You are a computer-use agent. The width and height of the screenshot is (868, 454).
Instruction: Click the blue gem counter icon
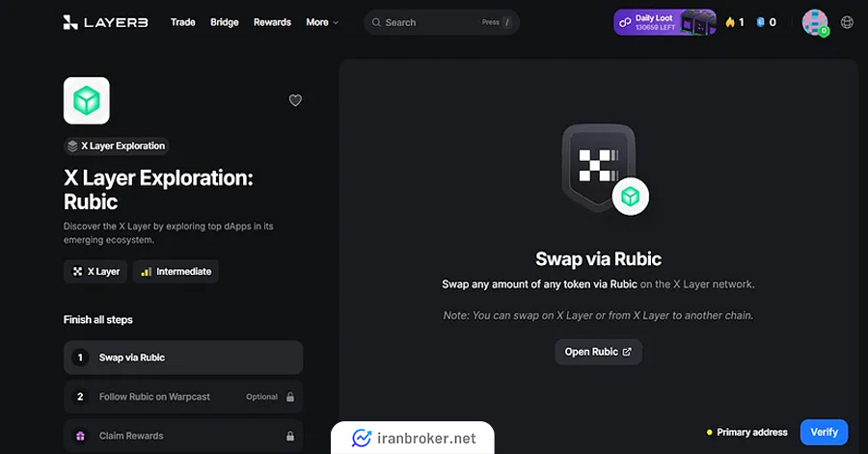(x=761, y=22)
